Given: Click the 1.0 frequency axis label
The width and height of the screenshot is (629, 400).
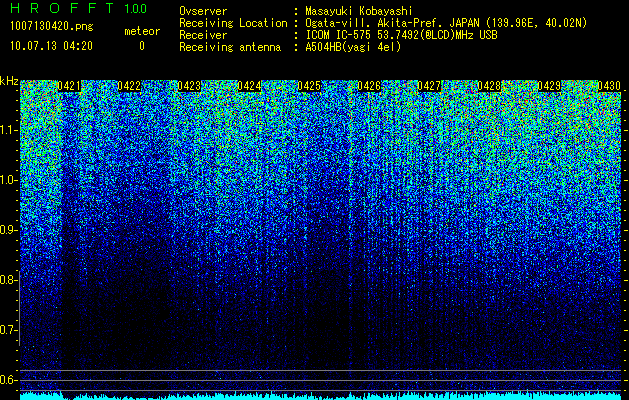Looking at the screenshot, I should (x=8, y=180).
